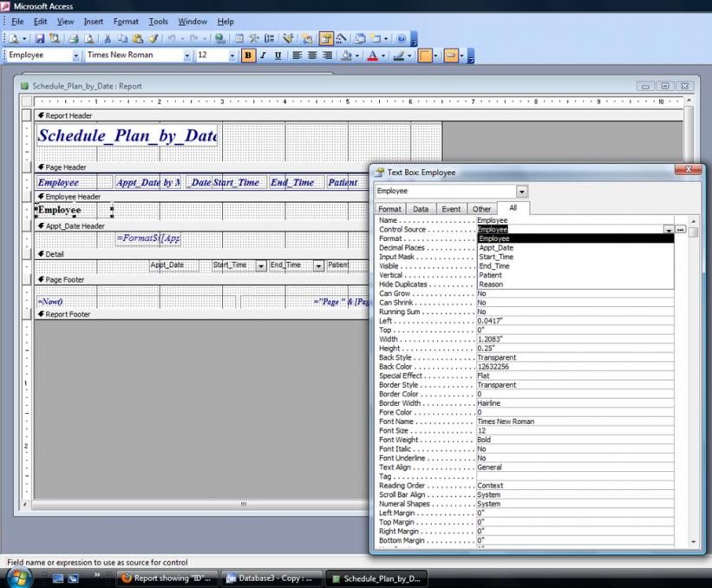
Task: Click the AutoFormat wand icon
Action: pos(288,39)
